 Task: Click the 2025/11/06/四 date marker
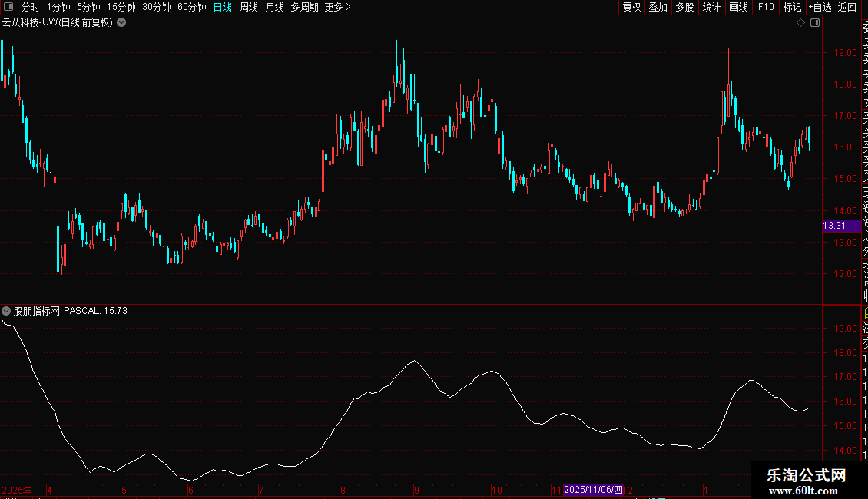[x=594, y=490]
